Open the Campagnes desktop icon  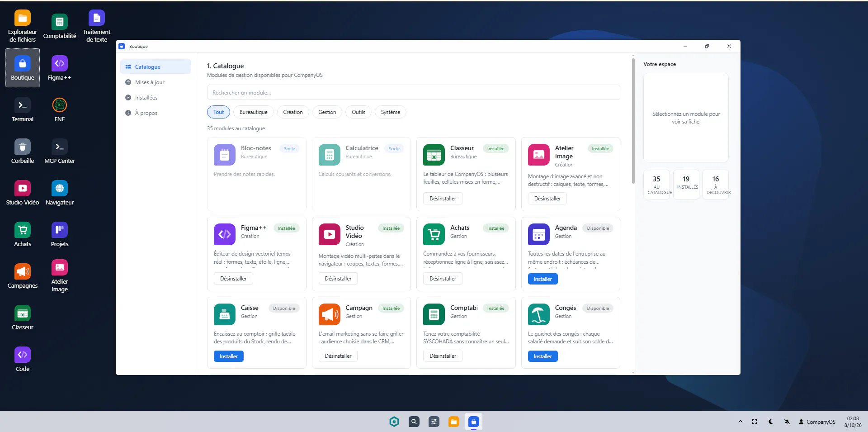23,276
